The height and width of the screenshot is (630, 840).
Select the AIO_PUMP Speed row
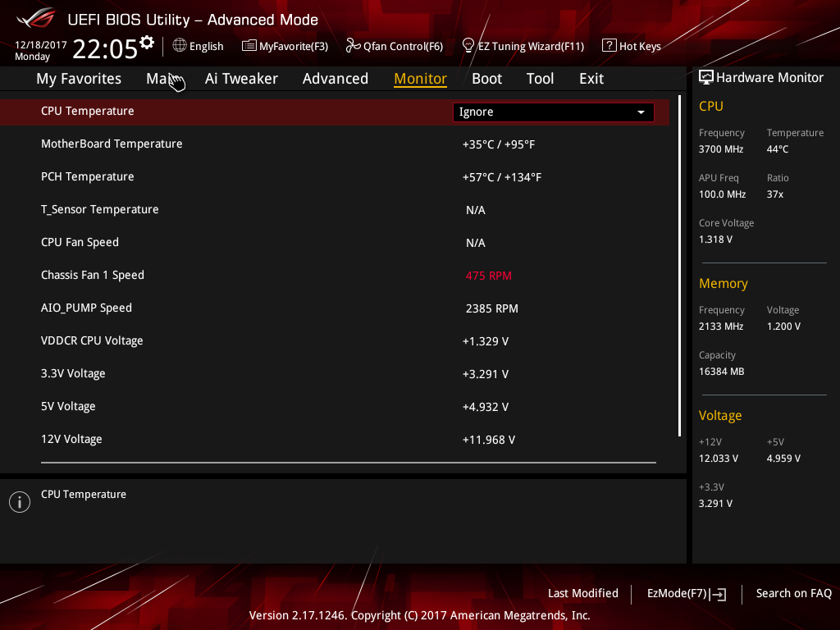point(335,308)
